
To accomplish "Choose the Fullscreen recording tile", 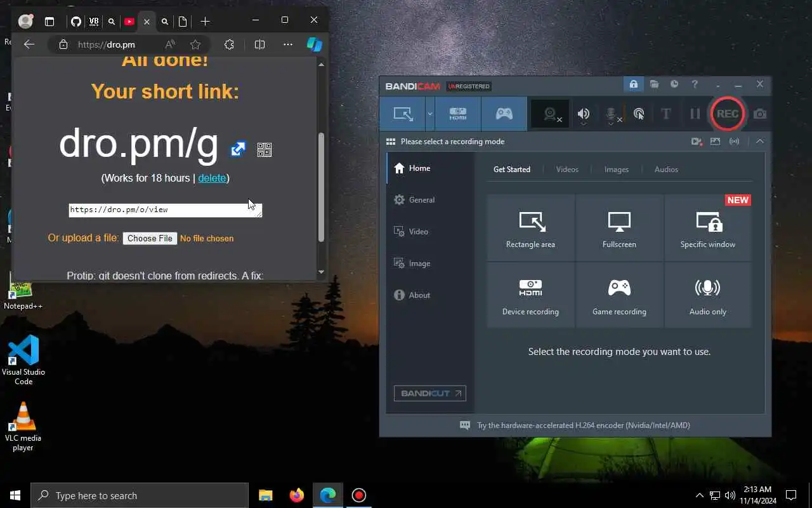I will (619, 228).
